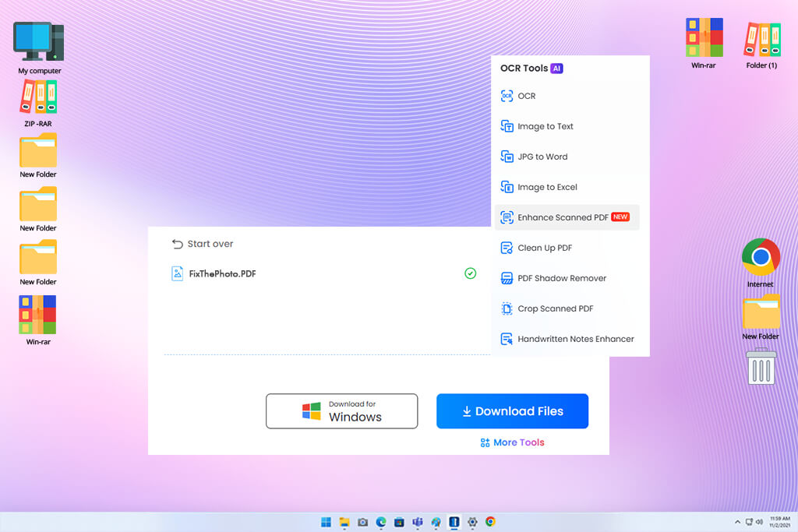Viewport: 798px width, 532px height.
Task: Open Microsoft Edge from taskbar
Action: [380, 522]
